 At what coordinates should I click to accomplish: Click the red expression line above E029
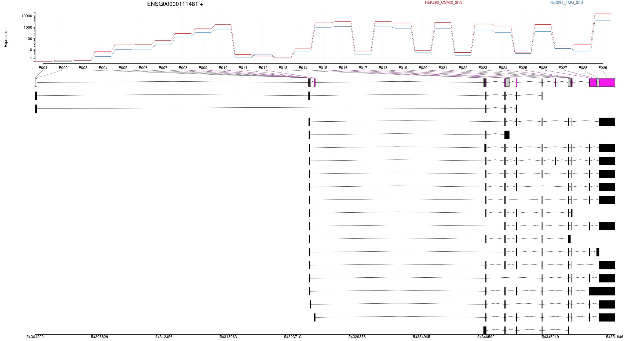(x=603, y=14)
